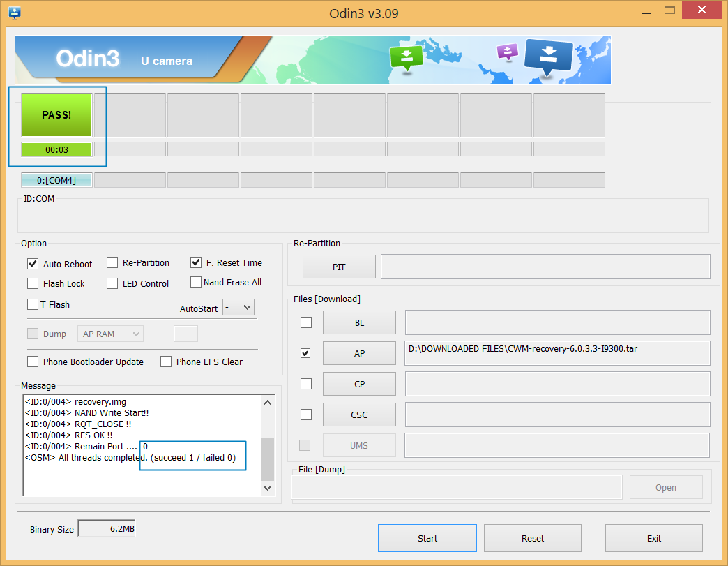Uncheck the AP file checkbox
Viewport: 728px width, 566px height.
click(305, 353)
